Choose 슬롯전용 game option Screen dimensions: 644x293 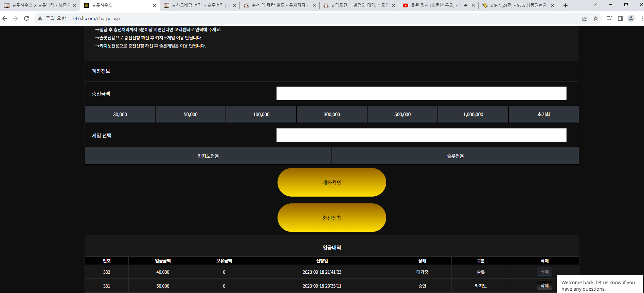[x=455, y=156]
